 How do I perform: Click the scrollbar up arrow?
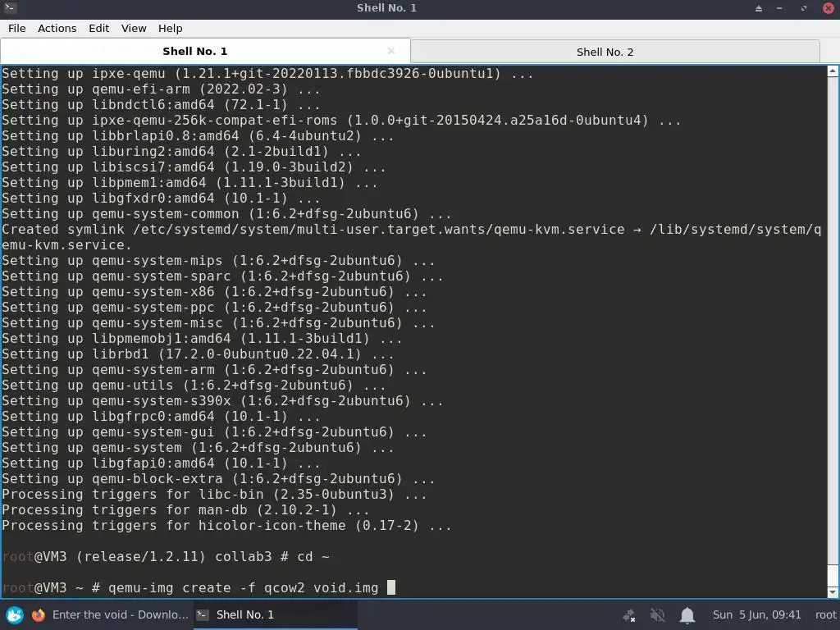tap(833, 71)
